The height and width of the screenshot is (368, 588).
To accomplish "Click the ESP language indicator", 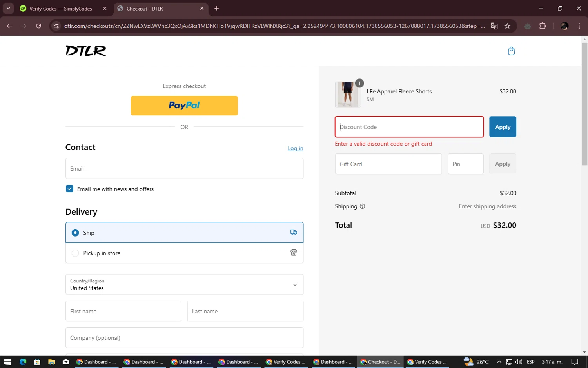I will [x=531, y=362].
